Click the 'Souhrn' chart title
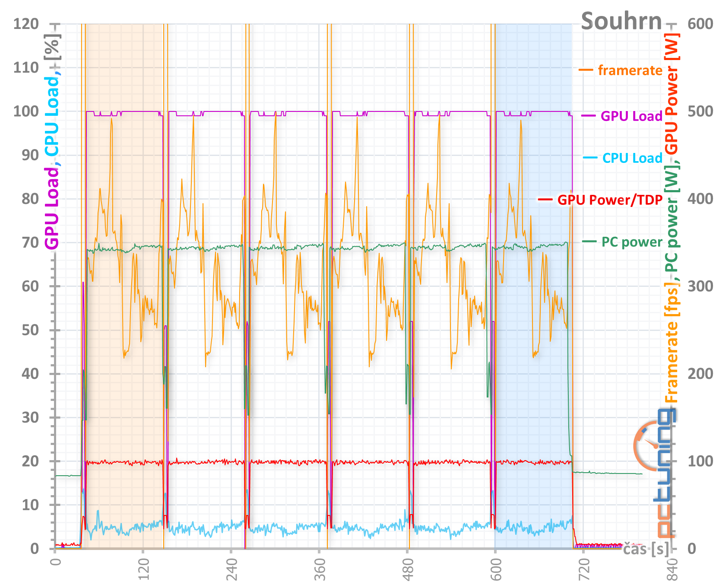 pos(621,21)
